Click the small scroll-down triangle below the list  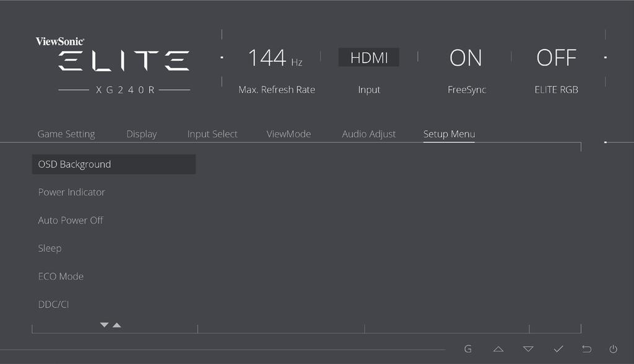pos(104,325)
